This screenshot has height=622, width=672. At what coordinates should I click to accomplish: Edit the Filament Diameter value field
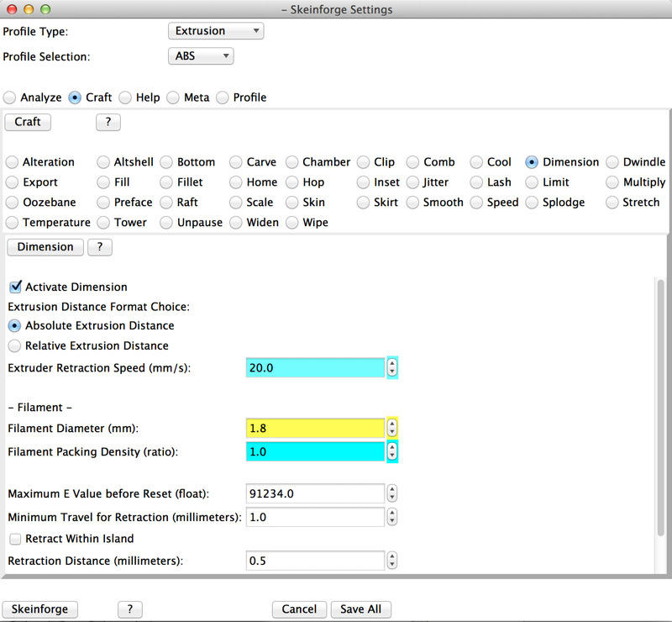(x=316, y=428)
